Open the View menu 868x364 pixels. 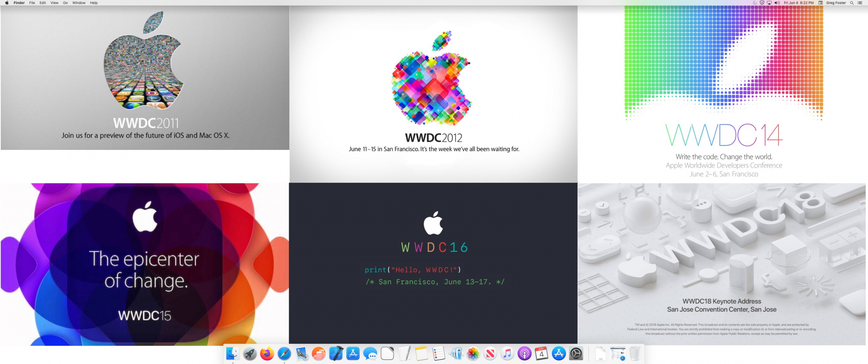point(54,3)
